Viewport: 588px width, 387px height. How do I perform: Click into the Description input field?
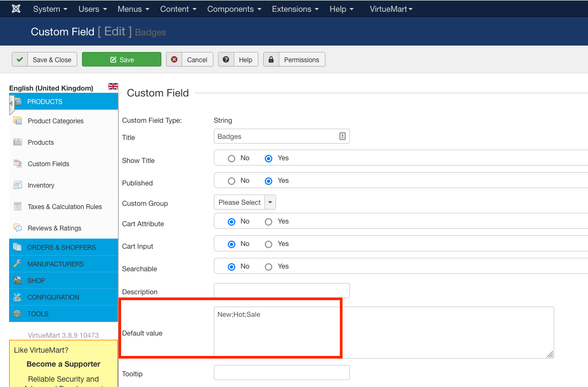281,291
